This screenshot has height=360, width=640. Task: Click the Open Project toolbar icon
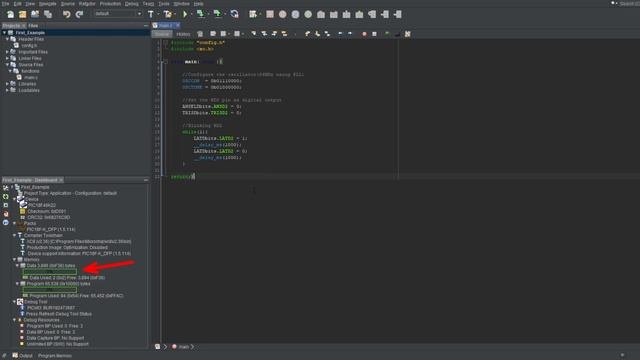(x=35, y=14)
